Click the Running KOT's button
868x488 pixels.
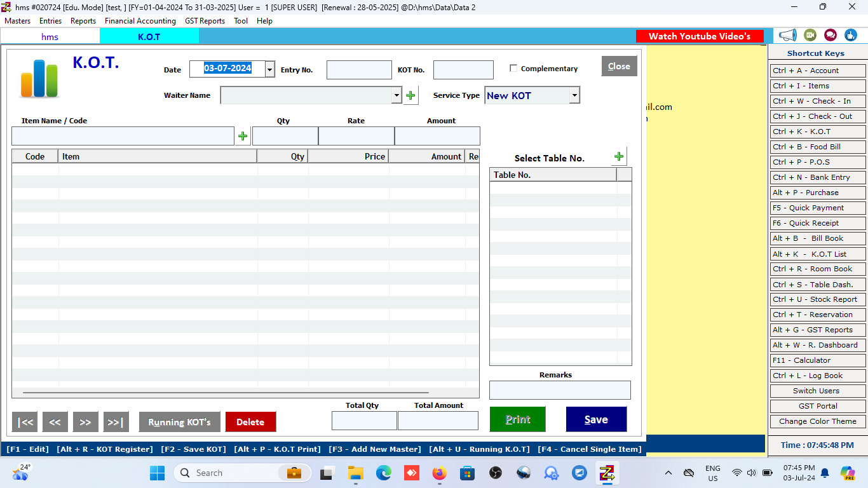[179, 422]
